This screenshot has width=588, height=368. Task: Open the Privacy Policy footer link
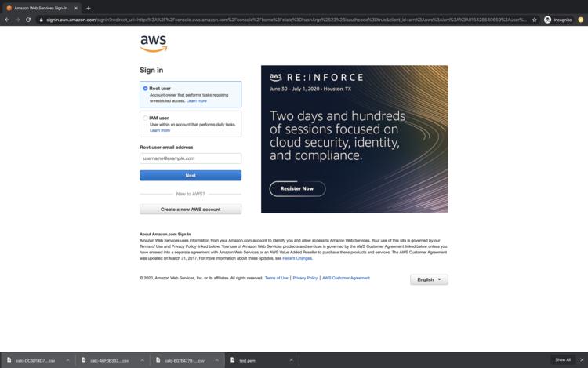click(305, 278)
